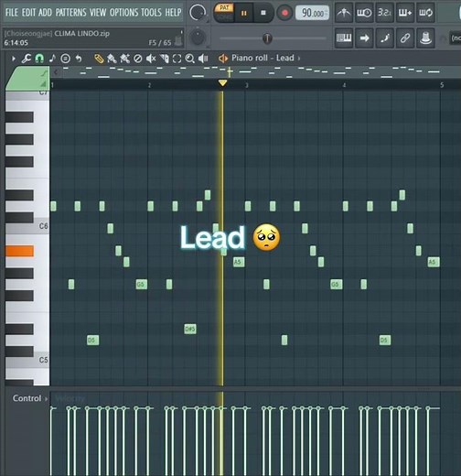Click the song position slider handle
This screenshot has height=476, width=461.
pyautogui.click(x=267, y=38)
